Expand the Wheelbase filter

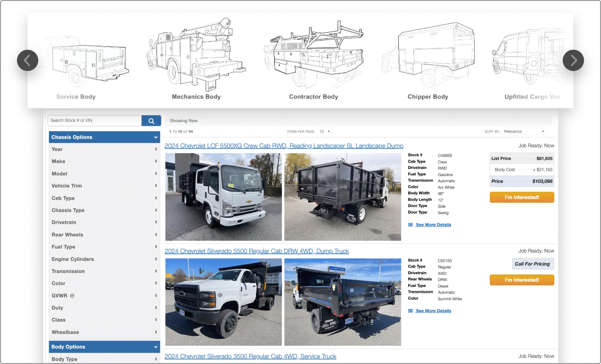tap(104, 332)
